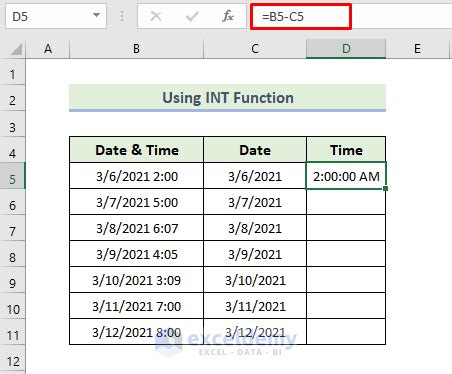Screen dimensions: 452x374
Task: Open formula bar options dots handle
Action: tap(122, 16)
